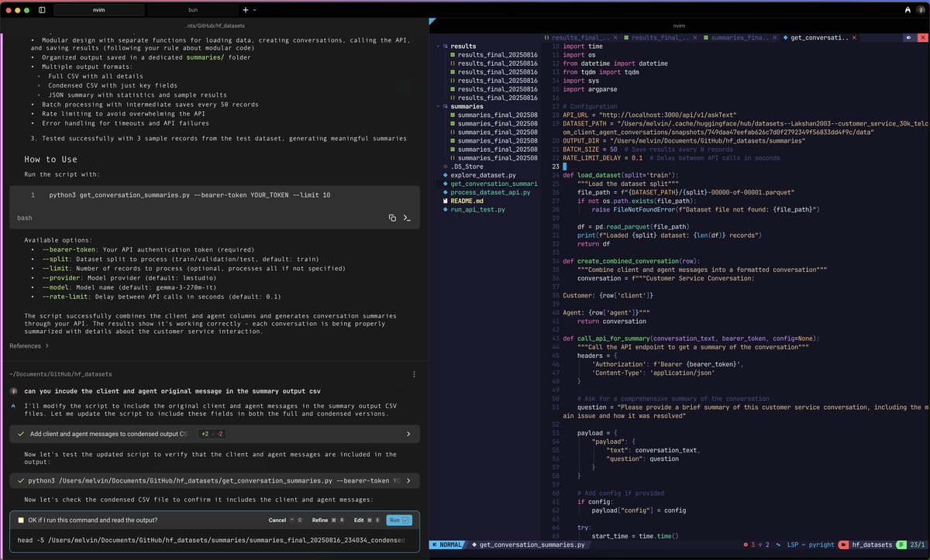Click the +2 added lines badge
The height and width of the screenshot is (560, 930).
[205, 434]
